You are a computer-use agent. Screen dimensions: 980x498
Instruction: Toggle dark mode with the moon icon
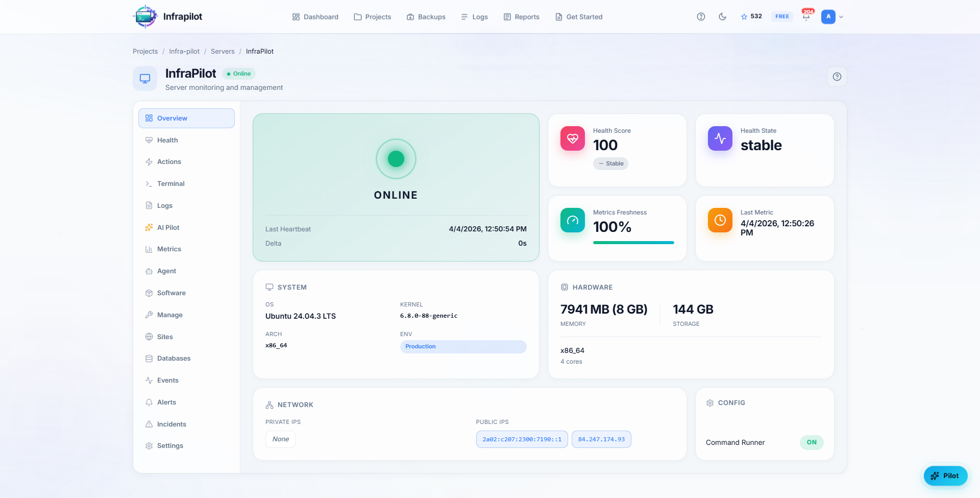[722, 16]
